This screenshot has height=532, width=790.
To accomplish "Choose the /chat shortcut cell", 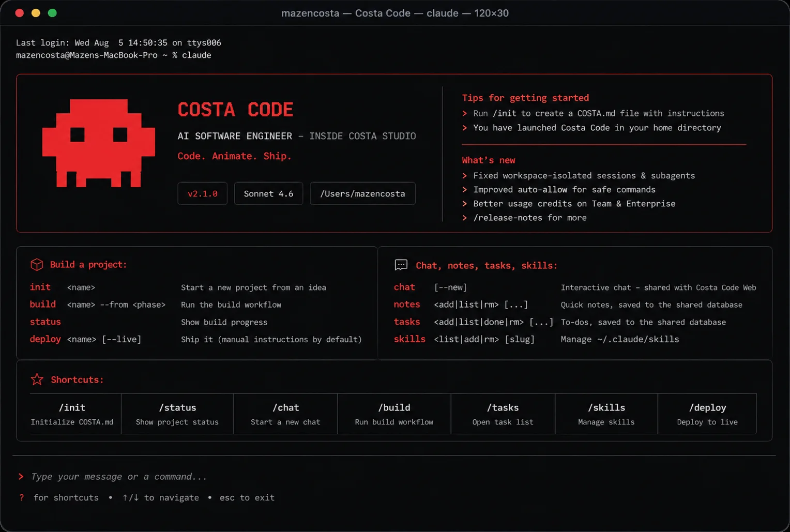I will [x=285, y=414].
